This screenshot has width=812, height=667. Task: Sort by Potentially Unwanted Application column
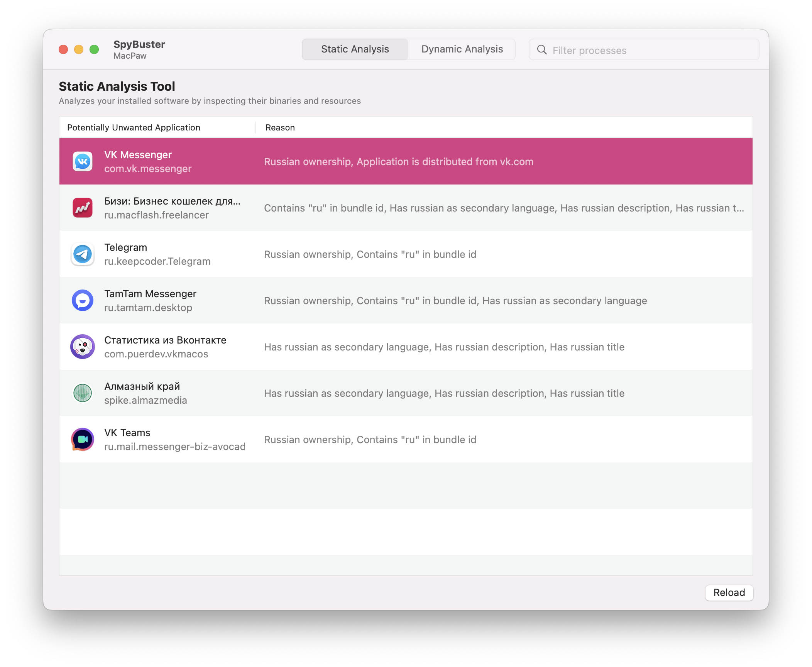coord(134,127)
